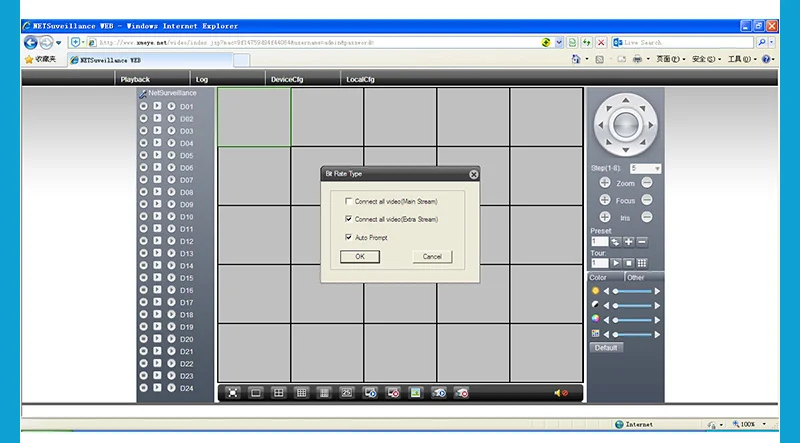This screenshot has height=443, width=800.
Task: Uncheck Connect all video(Extra Stream)
Action: click(348, 219)
